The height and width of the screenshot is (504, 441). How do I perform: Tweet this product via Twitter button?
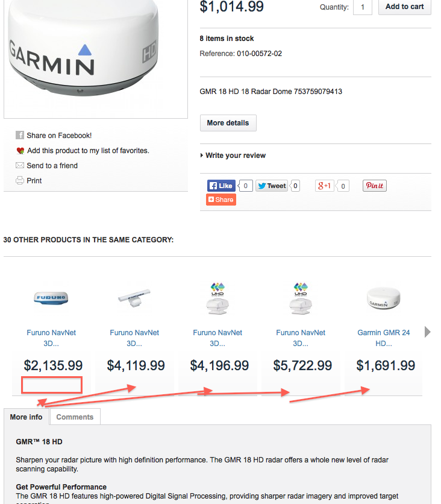tap(272, 186)
